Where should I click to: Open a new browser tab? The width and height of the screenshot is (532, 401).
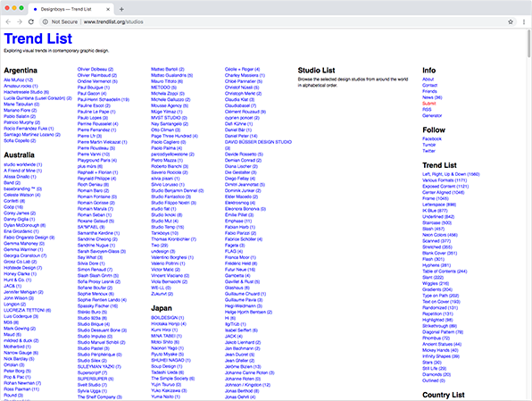(121, 9)
